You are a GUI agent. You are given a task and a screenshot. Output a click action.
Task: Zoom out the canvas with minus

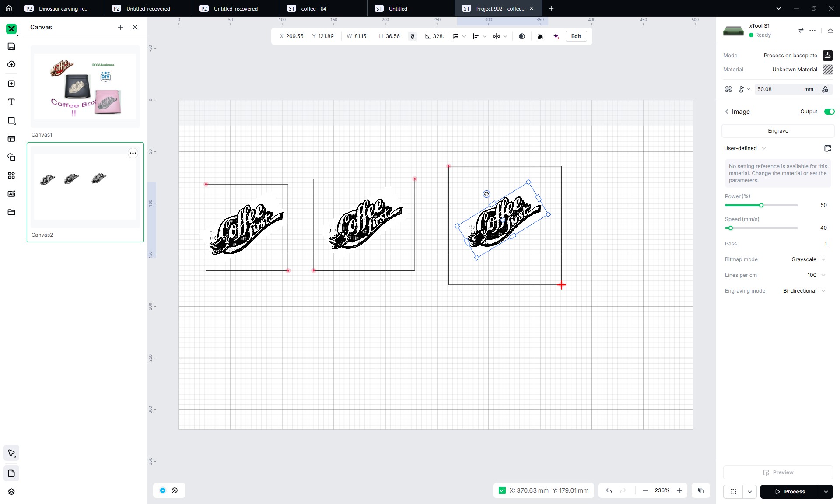coord(645,490)
